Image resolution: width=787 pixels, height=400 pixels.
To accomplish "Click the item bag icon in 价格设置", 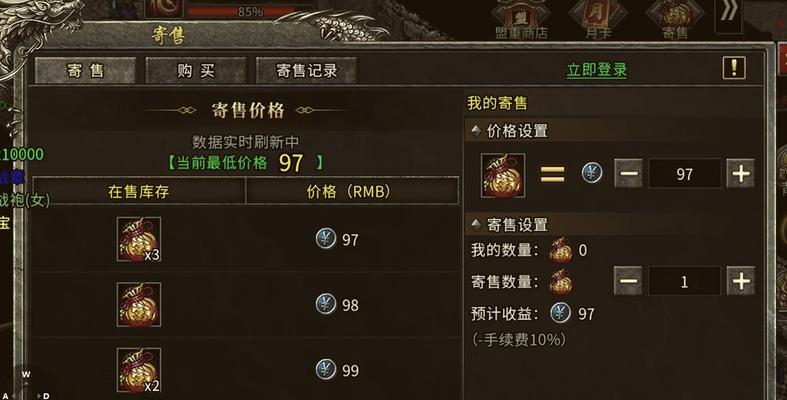I will (x=503, y=175).
